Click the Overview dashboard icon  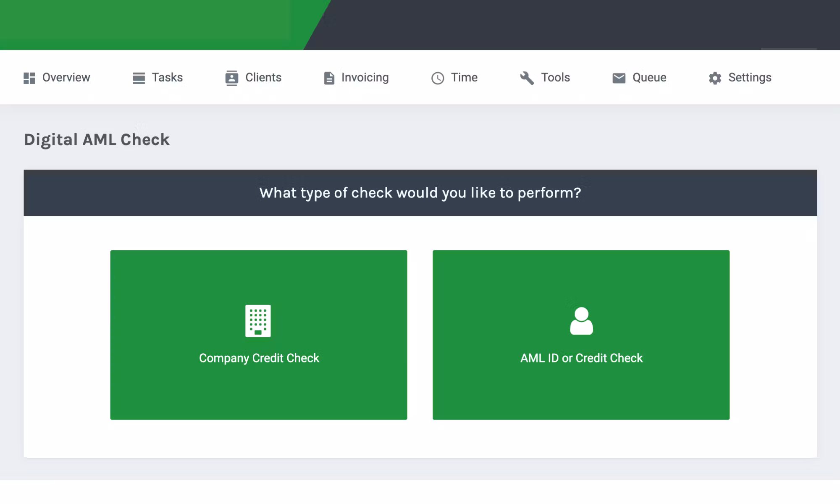click(x=29, y=77)
